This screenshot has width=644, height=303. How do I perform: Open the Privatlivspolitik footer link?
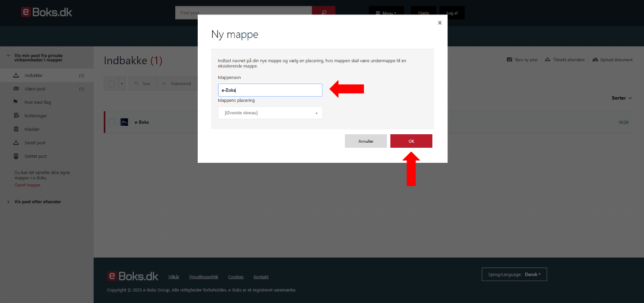point(204,277)
